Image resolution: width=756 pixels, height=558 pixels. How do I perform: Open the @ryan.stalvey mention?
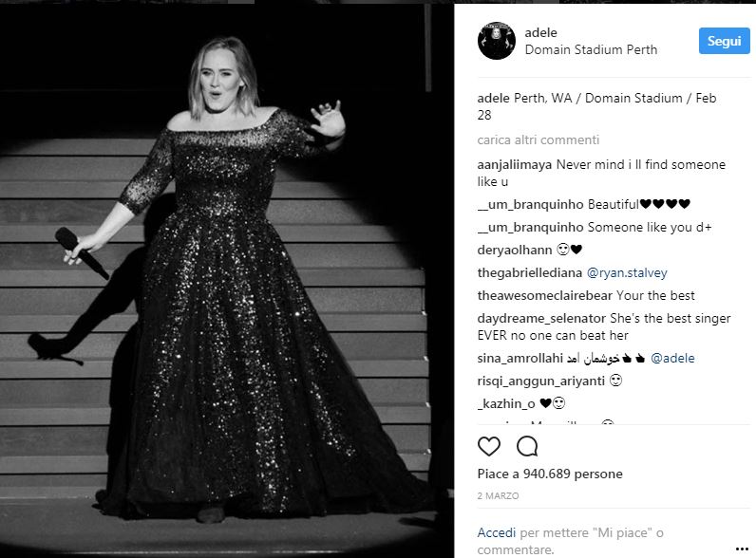627,272
